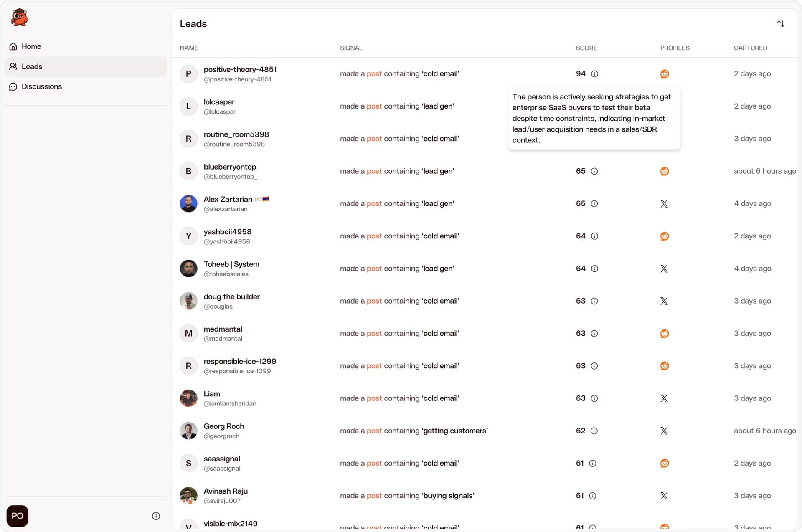Screen dimensions: 802x532
Task: Open Reddit profile icon for positive-theory-4851
Action: coord(664,74)
